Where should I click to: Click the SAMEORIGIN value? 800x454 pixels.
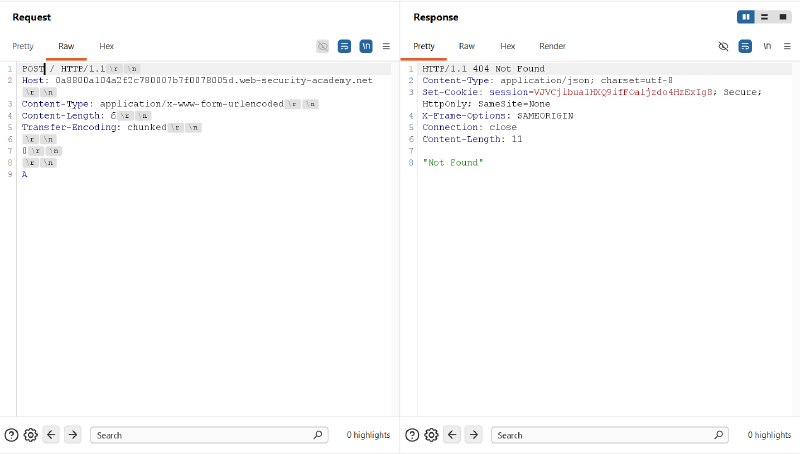[x=545, y=116]
